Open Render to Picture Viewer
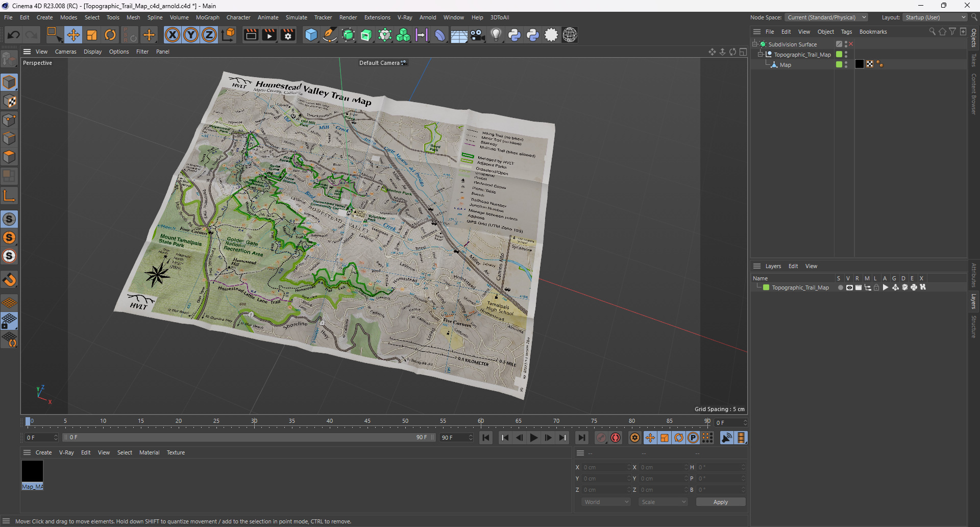Screen dimensions: 980x527 point(269,35)
